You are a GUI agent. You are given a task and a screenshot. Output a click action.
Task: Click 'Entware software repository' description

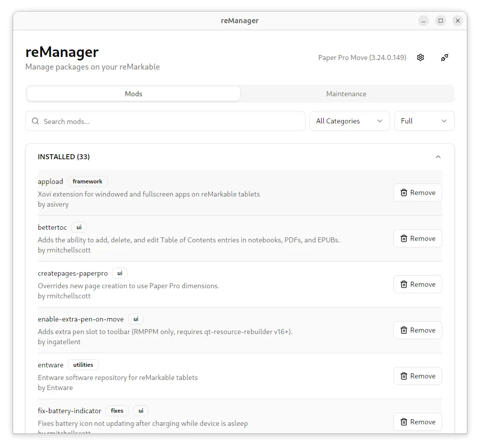point(117,377)
